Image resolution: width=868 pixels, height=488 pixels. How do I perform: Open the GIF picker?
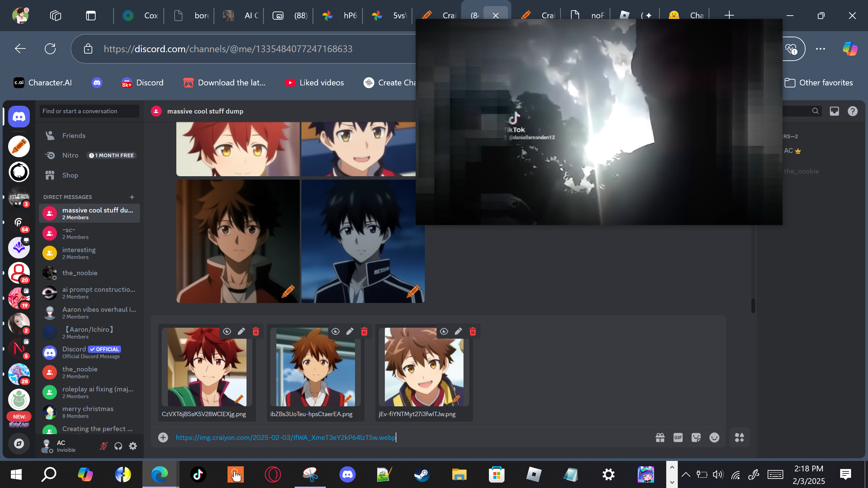[x=678, y=438]
